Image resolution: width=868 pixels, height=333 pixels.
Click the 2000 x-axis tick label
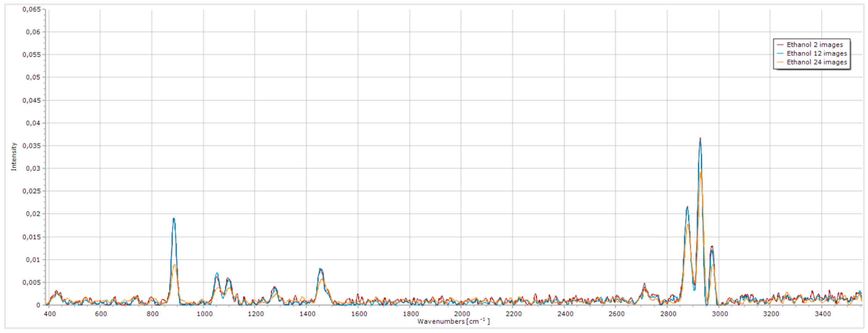[x=462, y=314]
